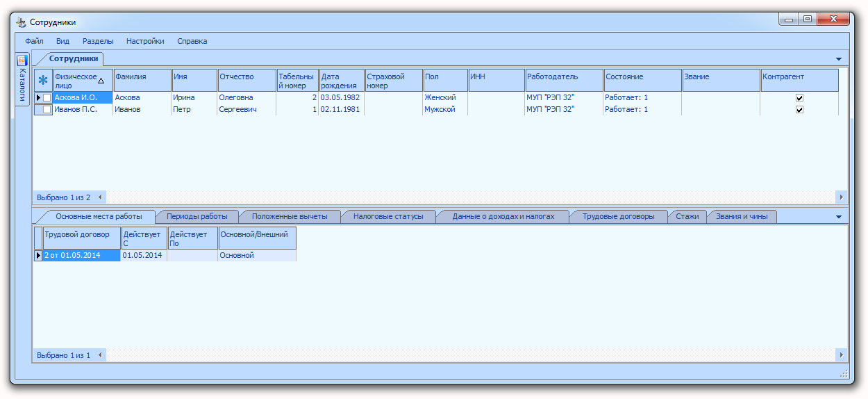Click the Каталоги sidebar icon
The width and height of the screenshot is (868, 399).
point(22,60)
